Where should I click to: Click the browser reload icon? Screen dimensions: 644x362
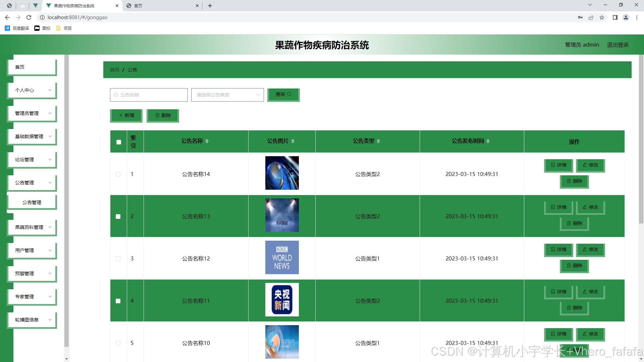29,17
